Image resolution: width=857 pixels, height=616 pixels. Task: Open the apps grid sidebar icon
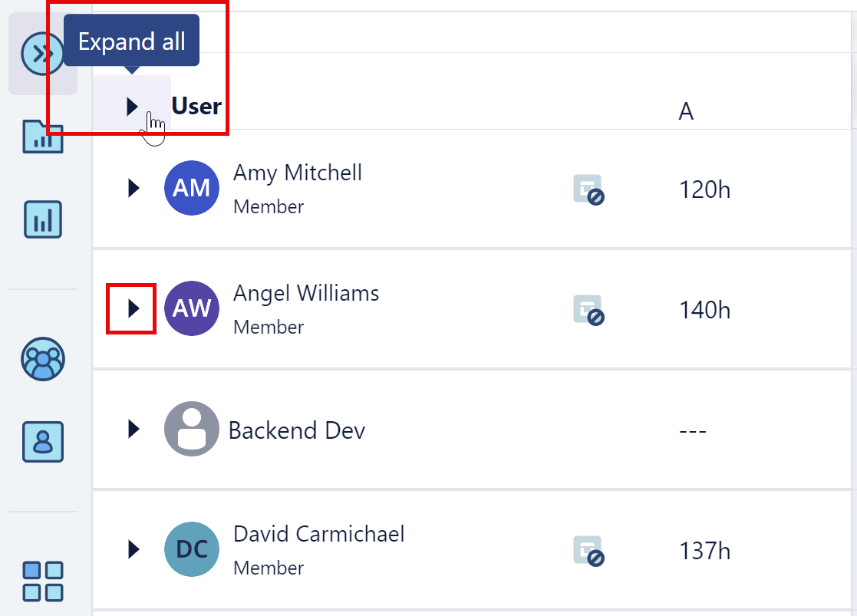(42, 581)
